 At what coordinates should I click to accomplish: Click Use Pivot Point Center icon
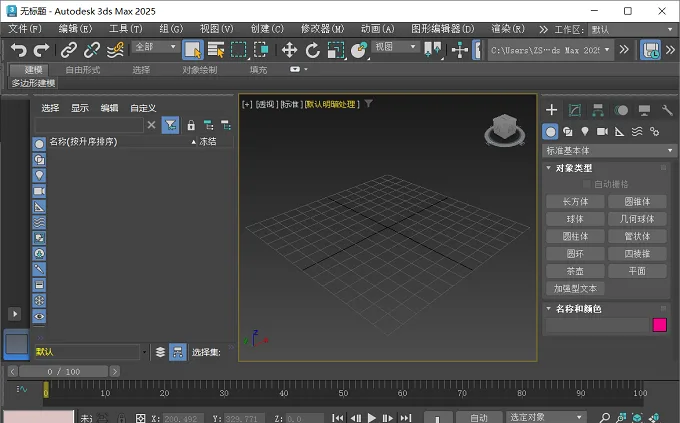pos(433,50)
